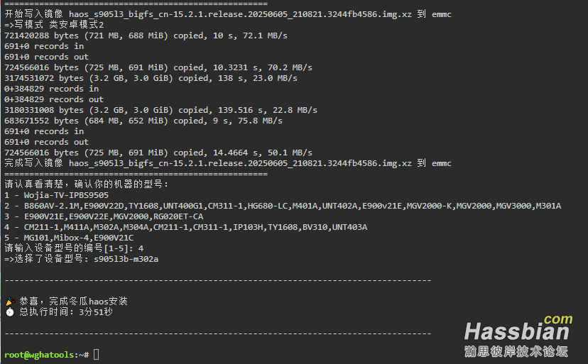Click the 写模式 类安卓模式2 line
This screenshot has width=588, height=364.
tap(54, 25)
